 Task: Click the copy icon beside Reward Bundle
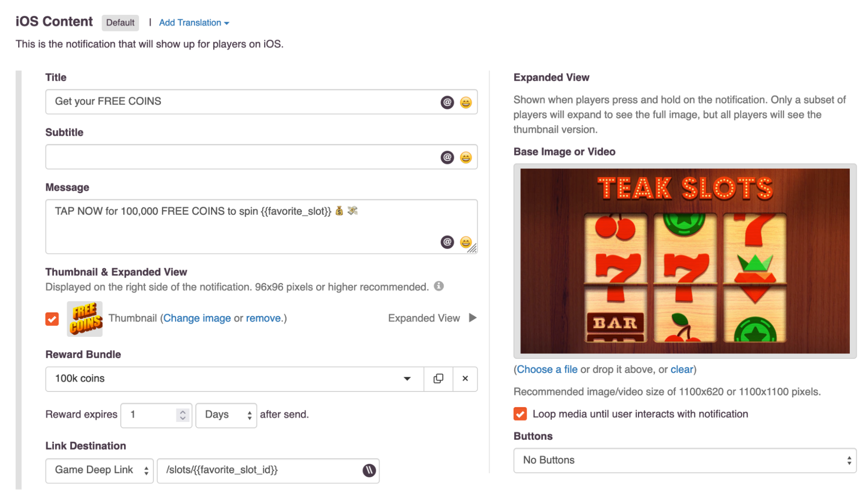tap(438, 378)
